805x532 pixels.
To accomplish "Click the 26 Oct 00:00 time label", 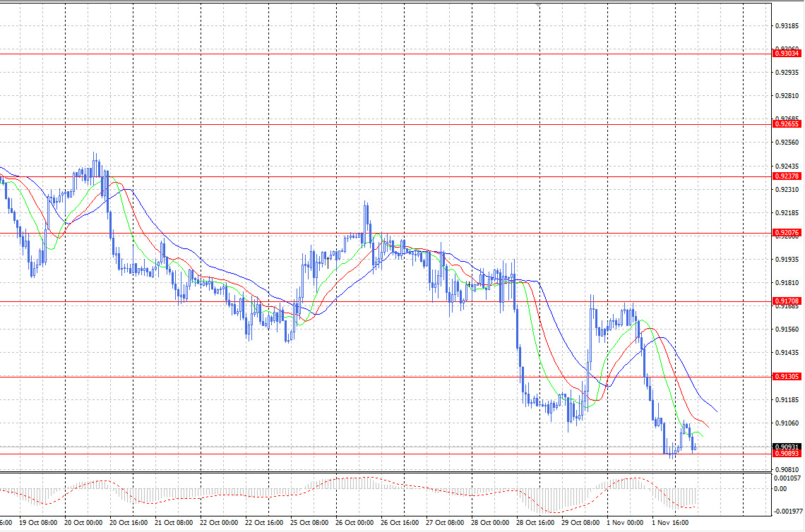I will click(354, 523).
